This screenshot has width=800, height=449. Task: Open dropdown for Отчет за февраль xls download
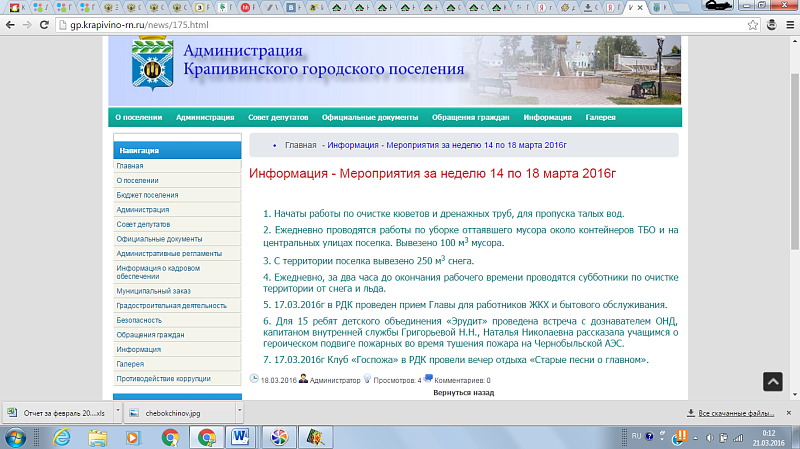tap(118, 412)
